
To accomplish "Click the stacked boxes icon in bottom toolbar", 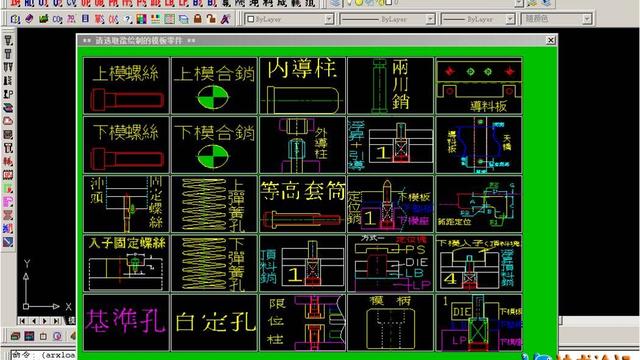I will pyautogui.click(x=16, y=336).
